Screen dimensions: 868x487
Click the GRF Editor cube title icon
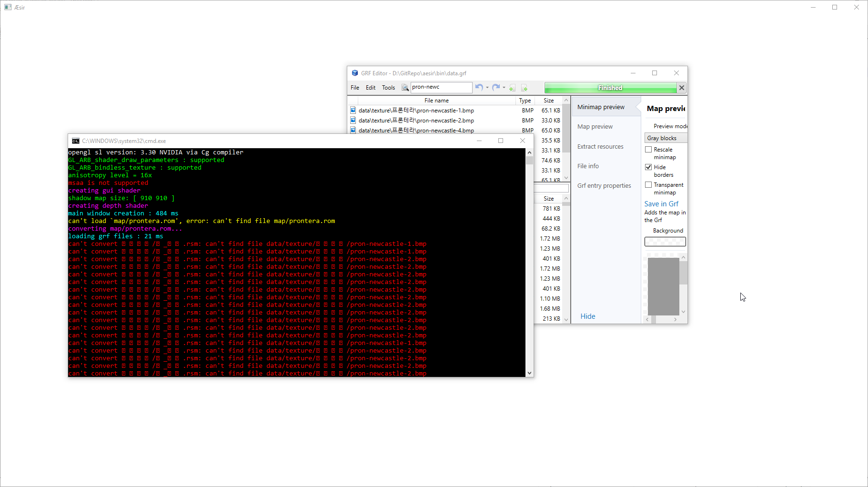click(x=354, y=73)
